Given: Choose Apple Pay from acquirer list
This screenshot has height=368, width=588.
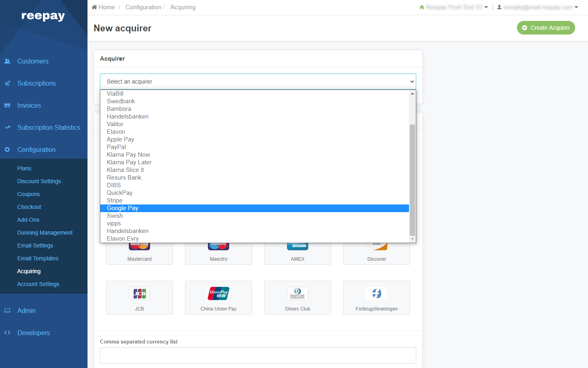Looking at the screenshot, I should click(x=254, y=139).
